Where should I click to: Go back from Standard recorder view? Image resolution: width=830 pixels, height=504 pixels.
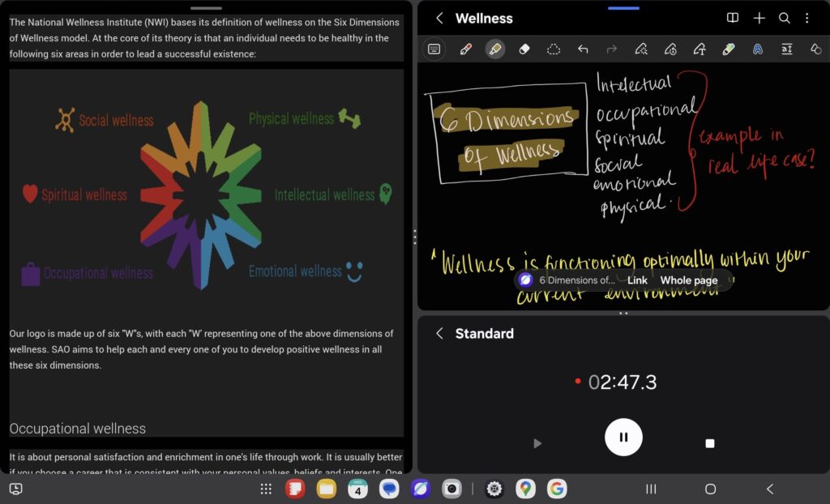point(439,333)
